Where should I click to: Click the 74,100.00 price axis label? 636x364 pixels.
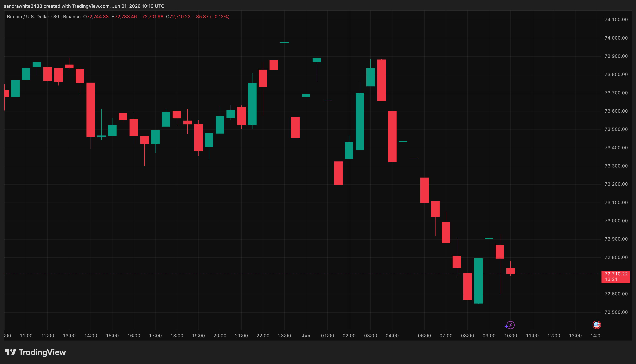(616, 20)
